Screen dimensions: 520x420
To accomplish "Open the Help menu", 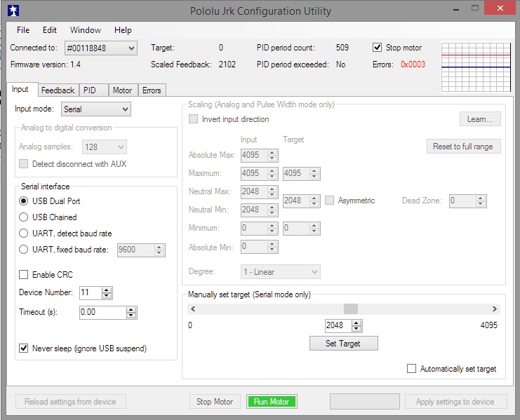I will pyautogui.click(x=123, y=30).
